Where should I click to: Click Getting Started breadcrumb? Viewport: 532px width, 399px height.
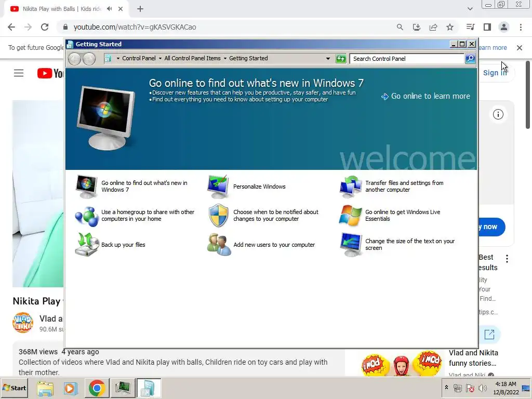tap(248, 58)
